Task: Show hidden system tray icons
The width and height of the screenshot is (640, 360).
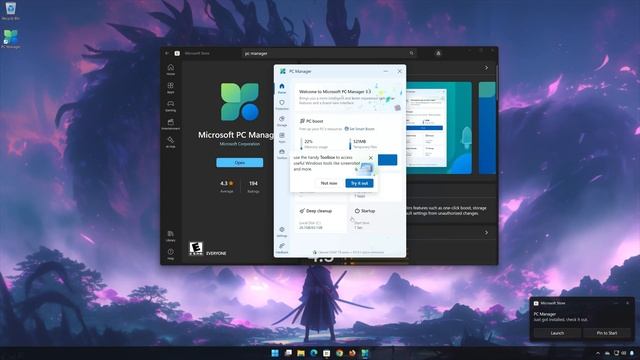Action: 598,353
